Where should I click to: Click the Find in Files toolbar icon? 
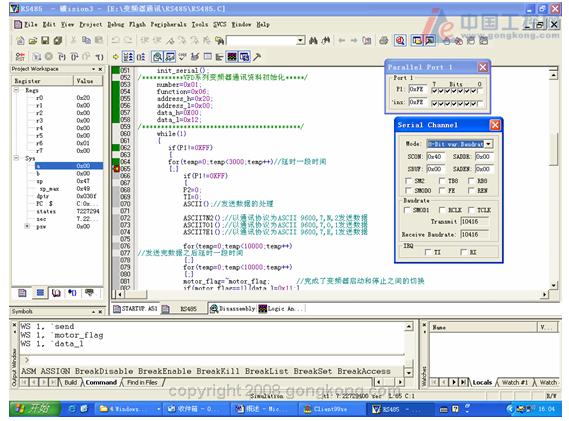[x=219, y=41]
